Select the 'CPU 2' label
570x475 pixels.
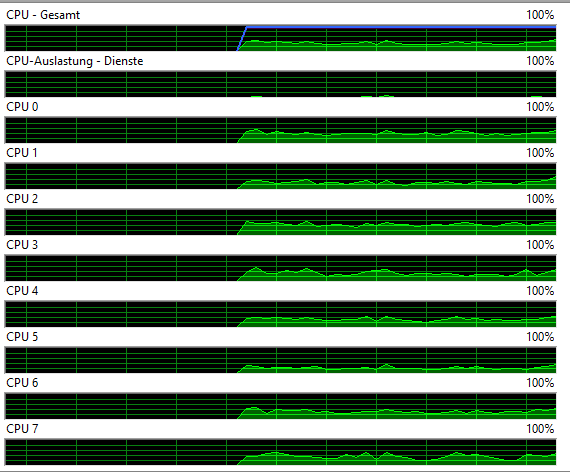click(22, 199)
